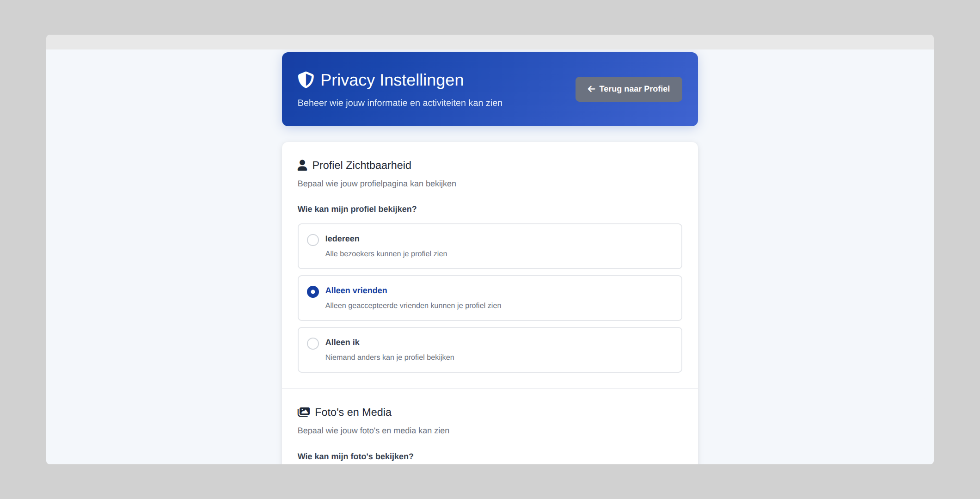Click 'Alle bezoekers kunnen je profiel zien' description
The width and height of the screenshot is (980, 499).
(386, 253)
